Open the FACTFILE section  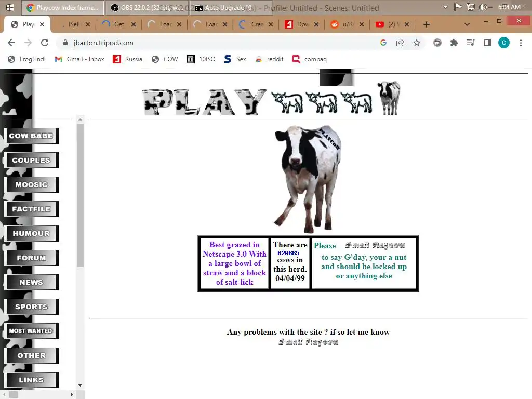31,209
